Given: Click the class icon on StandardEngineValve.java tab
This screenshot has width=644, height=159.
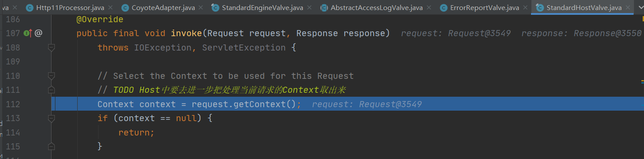Looking at the screenshot, I should (x=215, y=7).
